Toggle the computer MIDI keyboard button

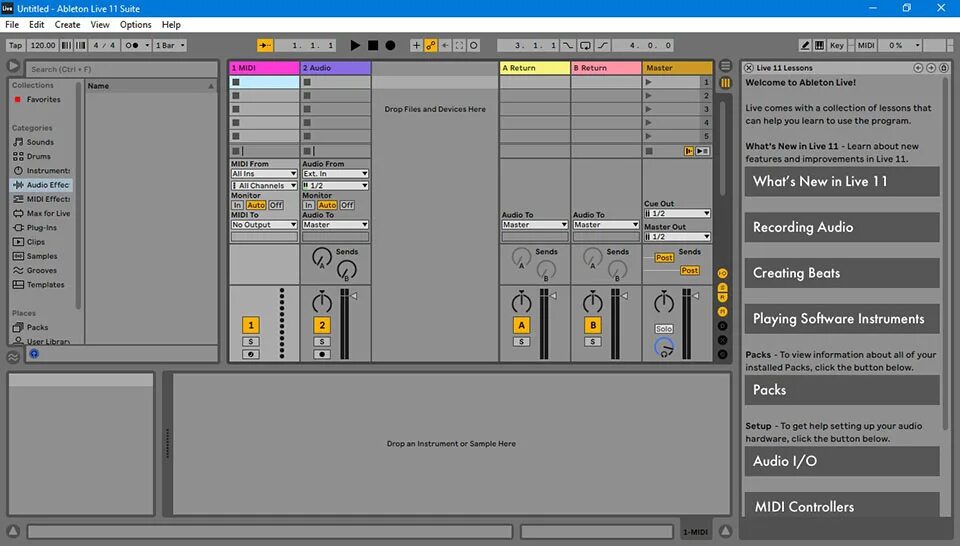[819, 45]
